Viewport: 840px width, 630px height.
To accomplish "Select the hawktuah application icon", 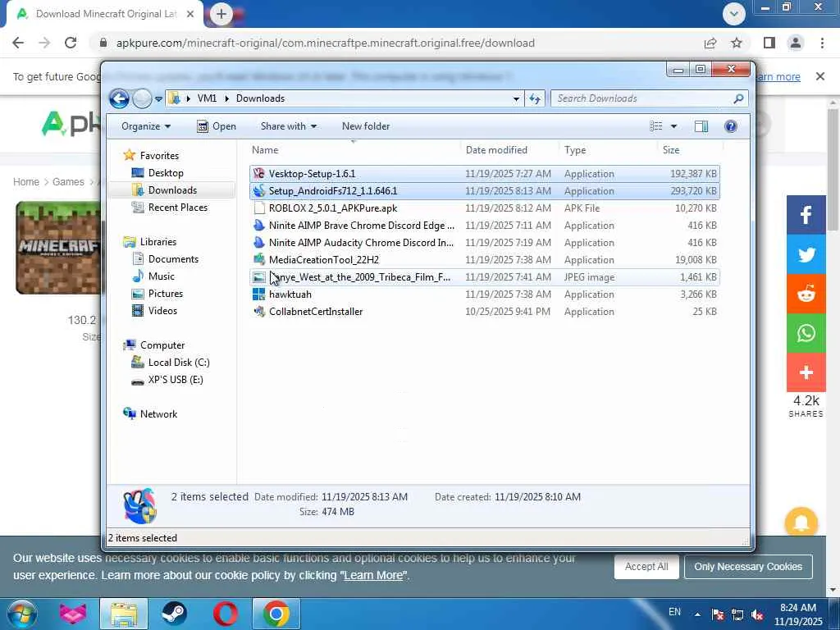I will click(259, 294).
